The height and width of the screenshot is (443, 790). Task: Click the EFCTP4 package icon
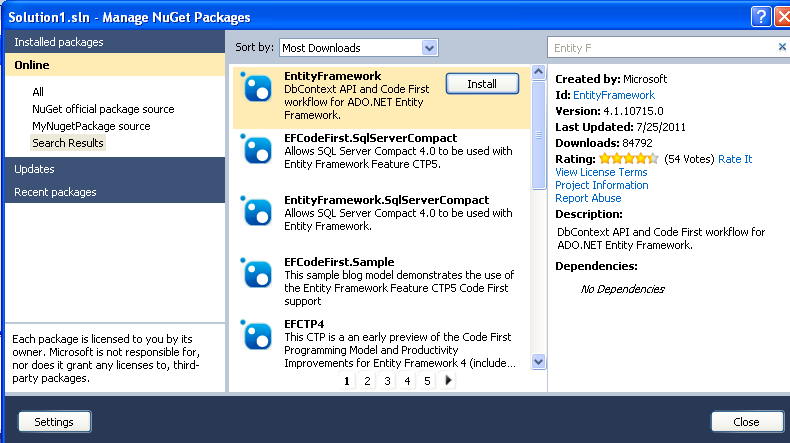(x=258, y=333)
